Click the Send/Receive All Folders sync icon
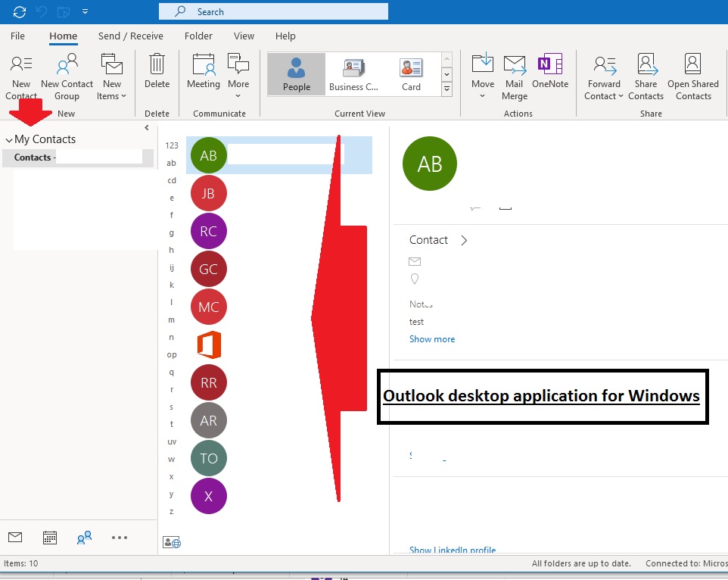This screenshot has height=580, width=728. point(20,11)
